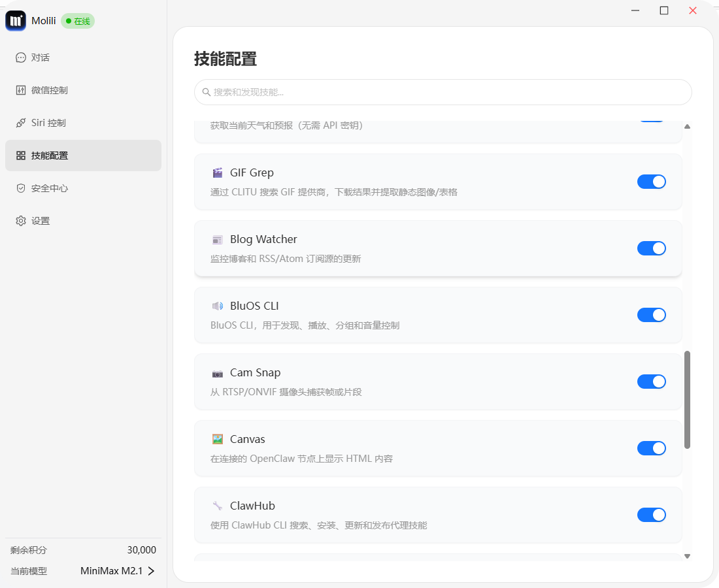
Task: Click the BluOS CLI speaker icon
Action: 218,306
